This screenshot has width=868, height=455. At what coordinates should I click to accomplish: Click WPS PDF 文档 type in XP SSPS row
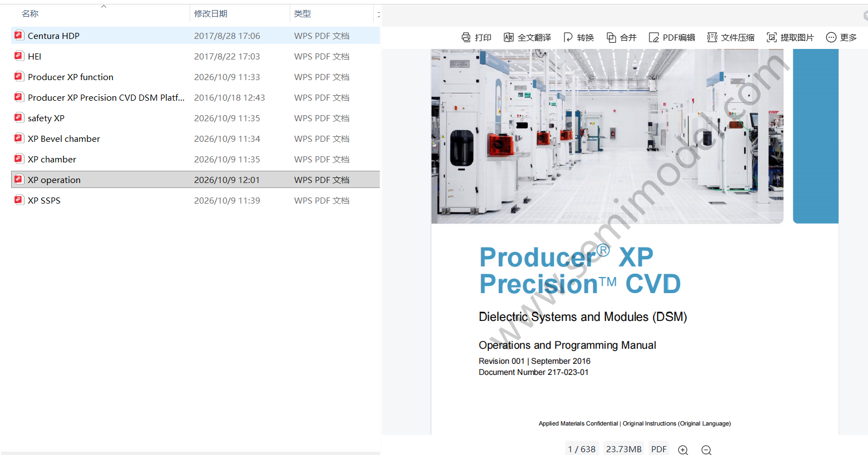click(322, 200)
